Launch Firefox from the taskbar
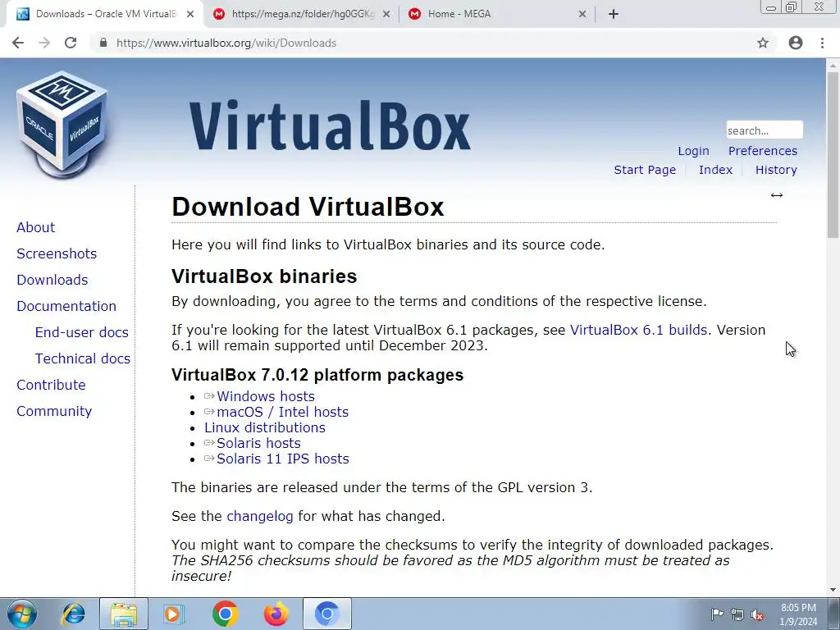 click(x=276, y=614)
